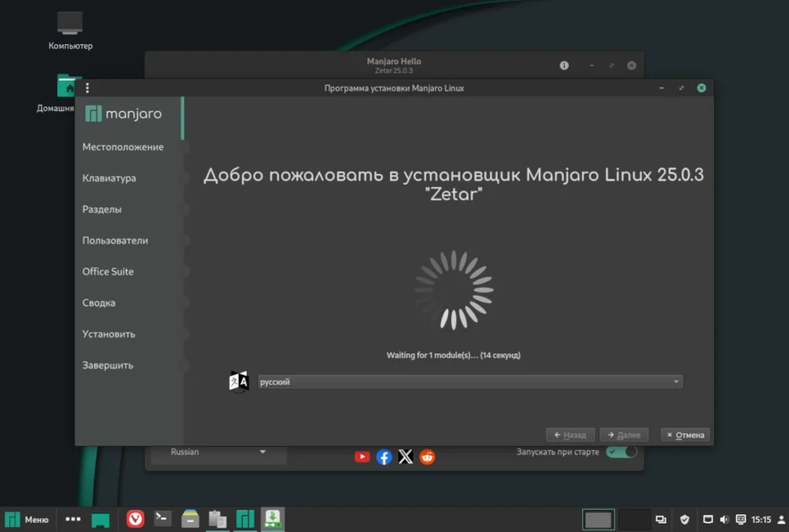Open the installer's three-dot menu
This screenshot has width=789, height=532.
[88, 88]
